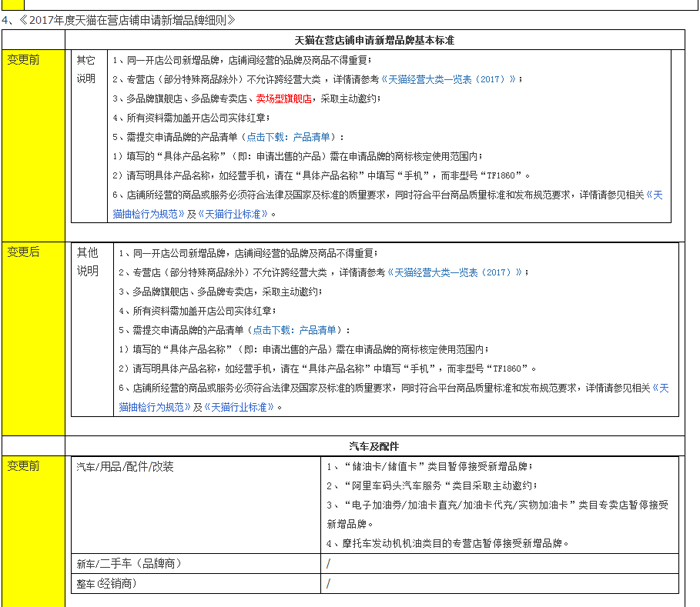
Task: Click 点击下载：产品清单 link in 变更前 section
Action: [288, 137]
